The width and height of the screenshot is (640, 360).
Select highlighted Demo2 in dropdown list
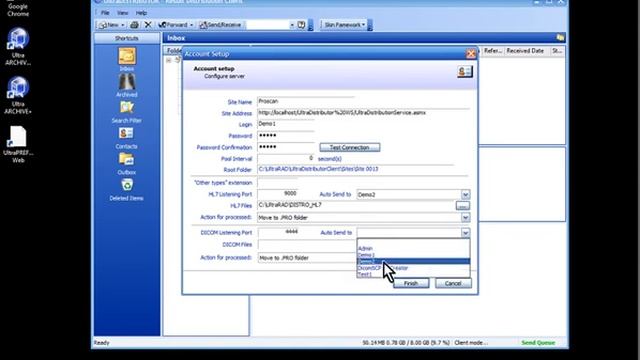(413, 261)
